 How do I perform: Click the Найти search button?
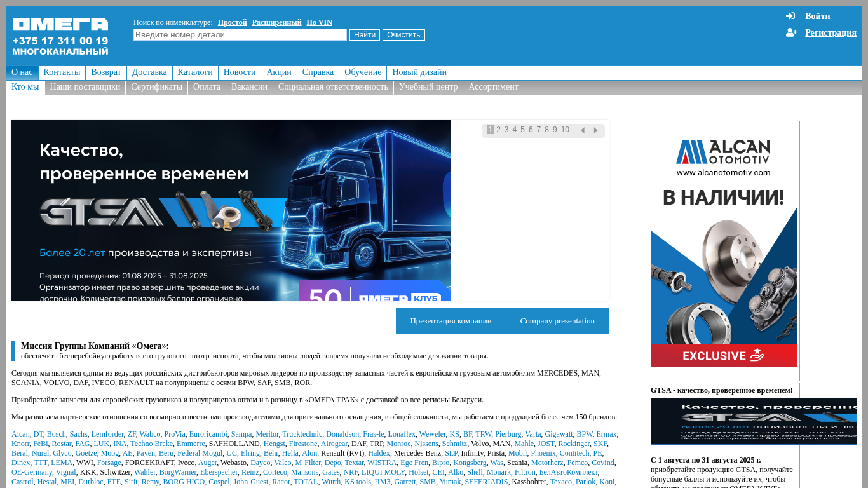[x=365, y=35]
